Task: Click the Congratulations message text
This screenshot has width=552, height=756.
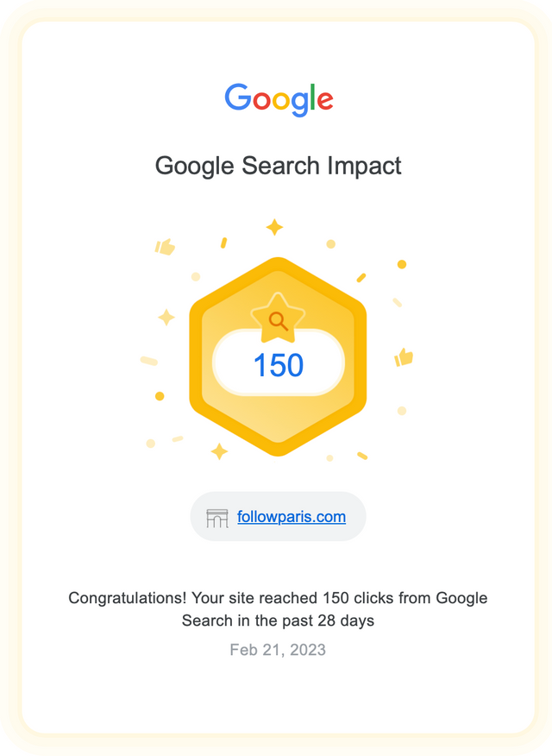Action: (x=278, y=609)
